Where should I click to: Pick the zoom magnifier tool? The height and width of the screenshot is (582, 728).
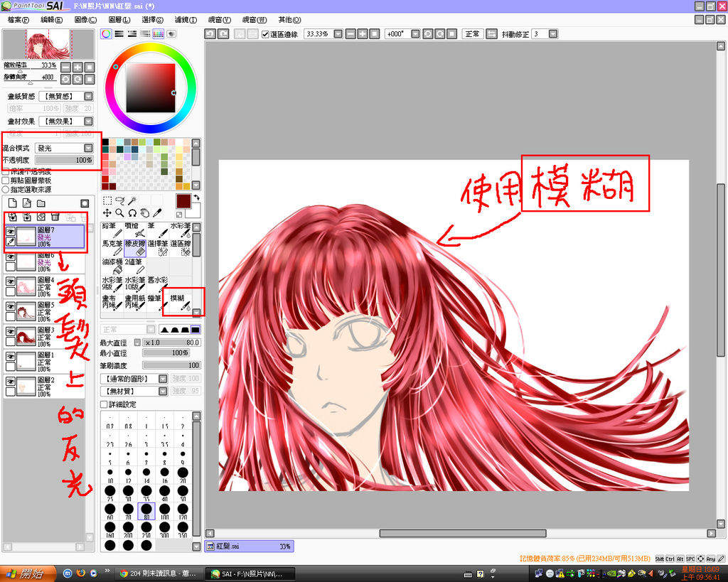click(119, 213)
